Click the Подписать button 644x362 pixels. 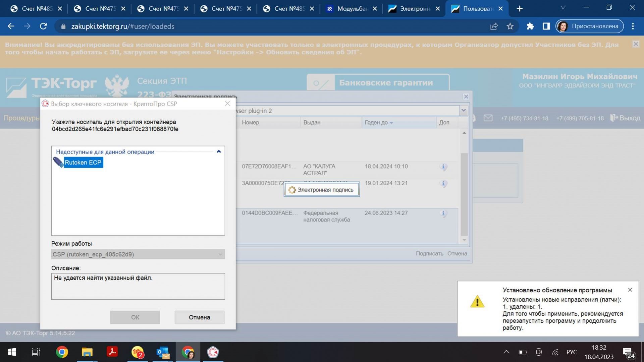[x=429, y=254]
